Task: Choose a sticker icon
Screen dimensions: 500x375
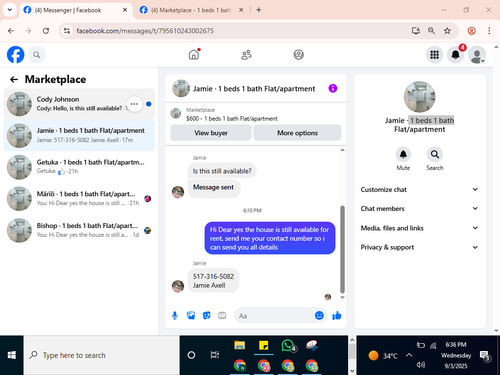Action: [207, 315]
